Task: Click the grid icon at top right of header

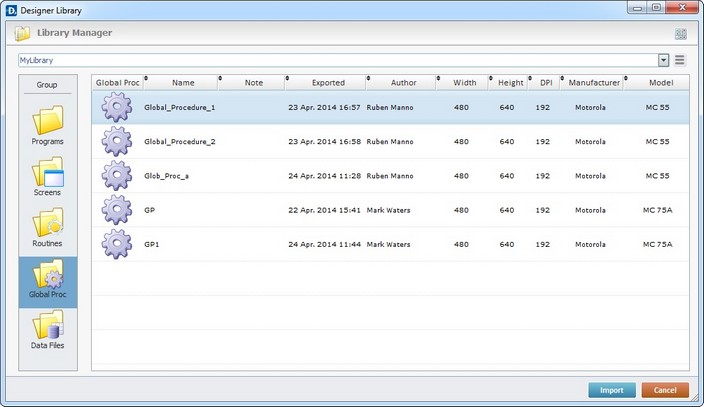Action: click(x=681, y=34)
